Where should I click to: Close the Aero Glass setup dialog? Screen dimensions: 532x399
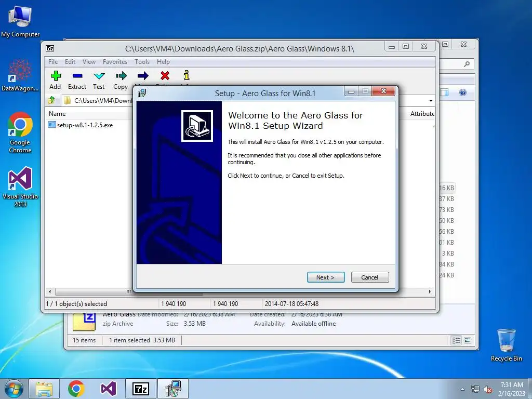383,91
